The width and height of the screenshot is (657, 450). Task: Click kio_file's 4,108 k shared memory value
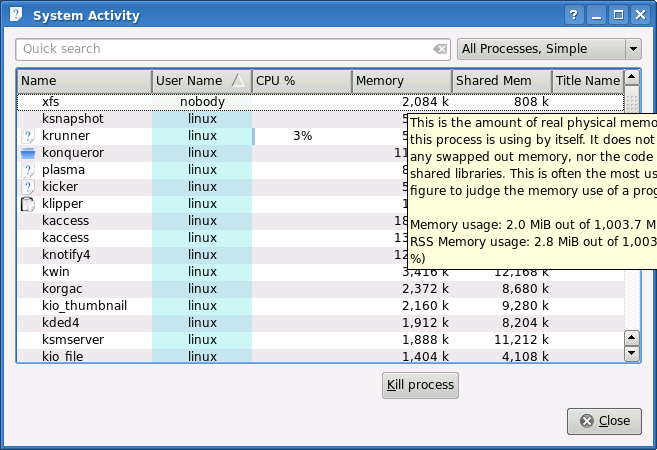pos(525,357)
